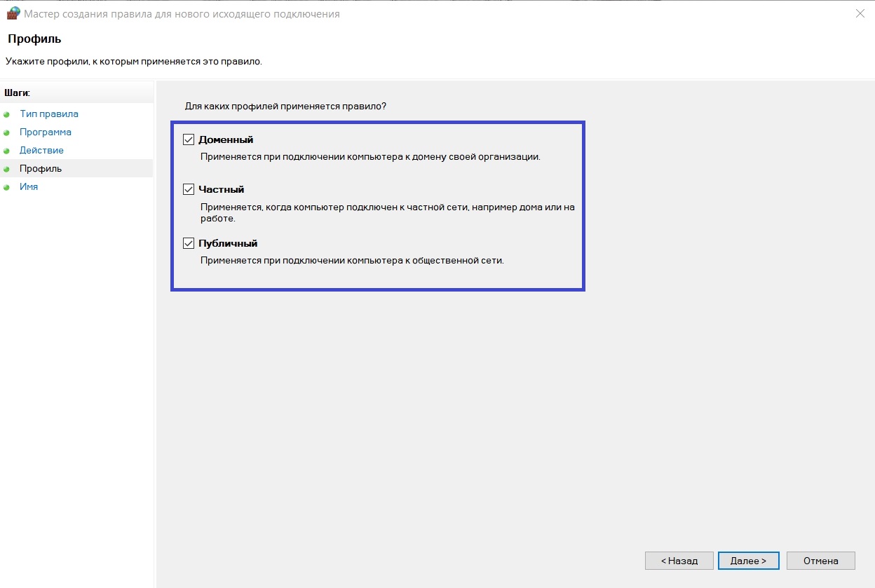875x588 pixels.
Task: Cancel the wizard with Отмена
Action: click(821, 561)
